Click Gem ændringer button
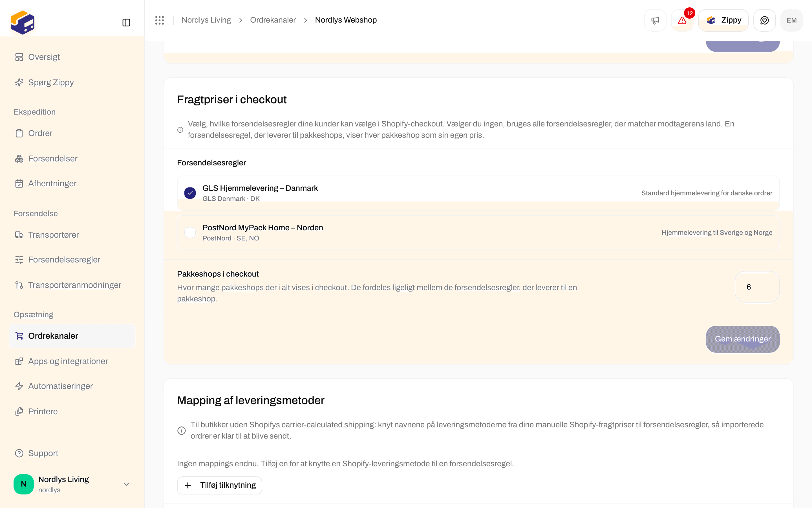This screenshot has width=812, height=508. pyautogui.click(x=743, y=339)
